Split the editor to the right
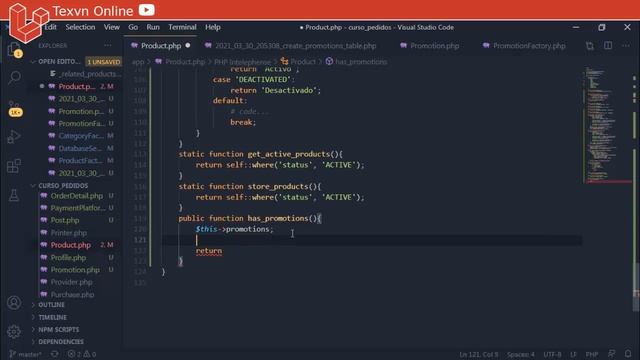Screen dimensions: 640x360 point(608,46)
